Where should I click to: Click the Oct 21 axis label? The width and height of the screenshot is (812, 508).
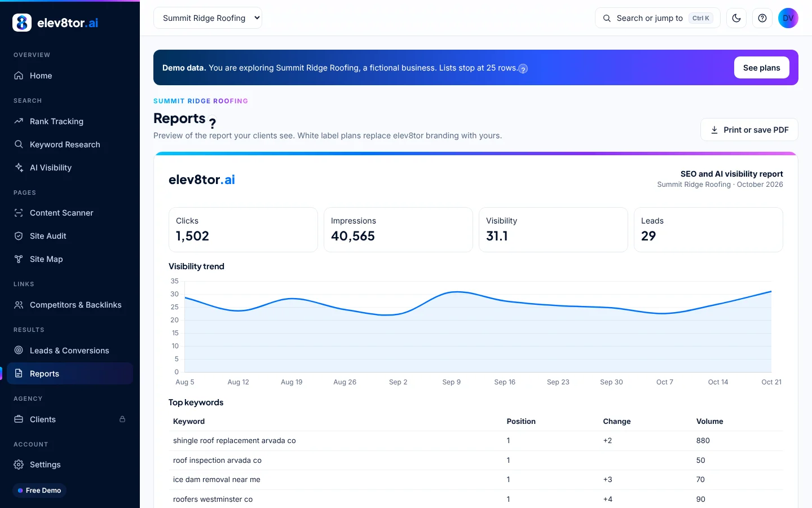coord(771,382)
